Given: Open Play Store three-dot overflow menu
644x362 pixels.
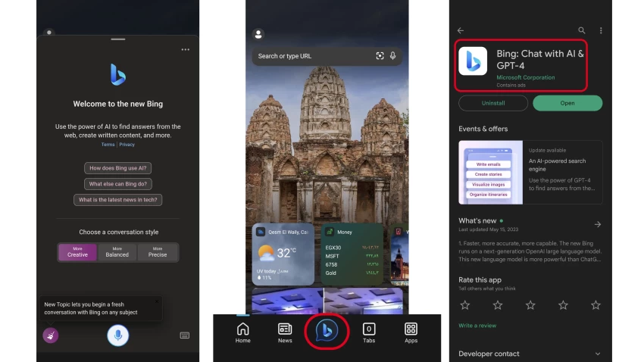Looking at the screenshot, I should 601,30.
